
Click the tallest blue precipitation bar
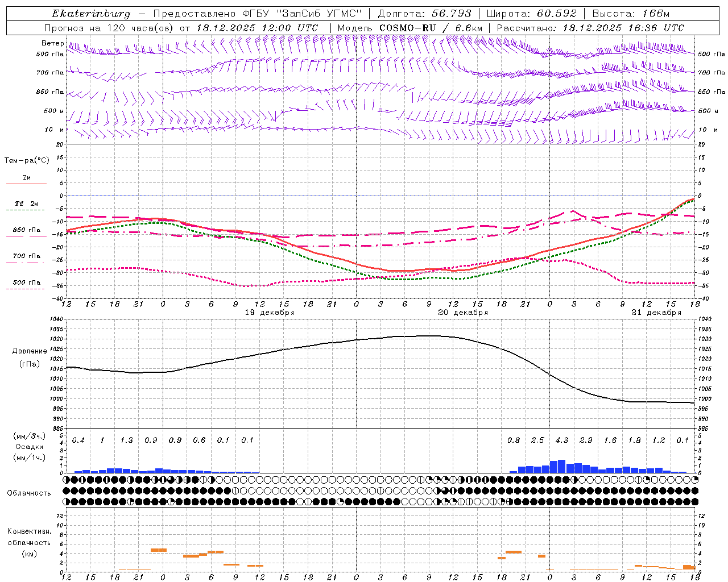click(x=561, y=467)
